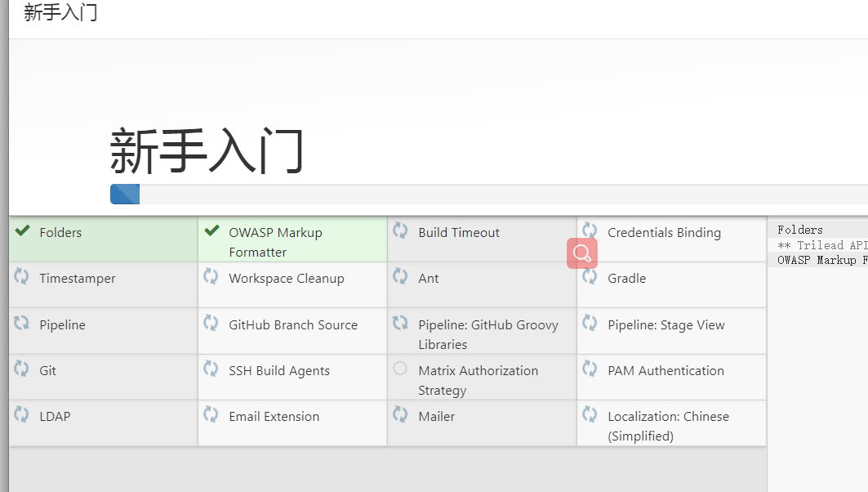
Task: Click the spinner icon beside SSH Build Agents
Action: [x=211, y=369]
